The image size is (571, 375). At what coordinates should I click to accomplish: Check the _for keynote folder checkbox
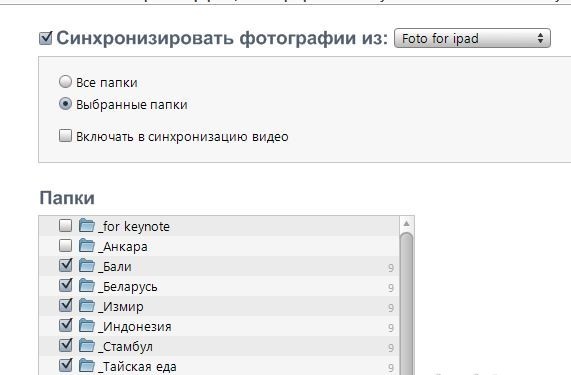(65, 226)
